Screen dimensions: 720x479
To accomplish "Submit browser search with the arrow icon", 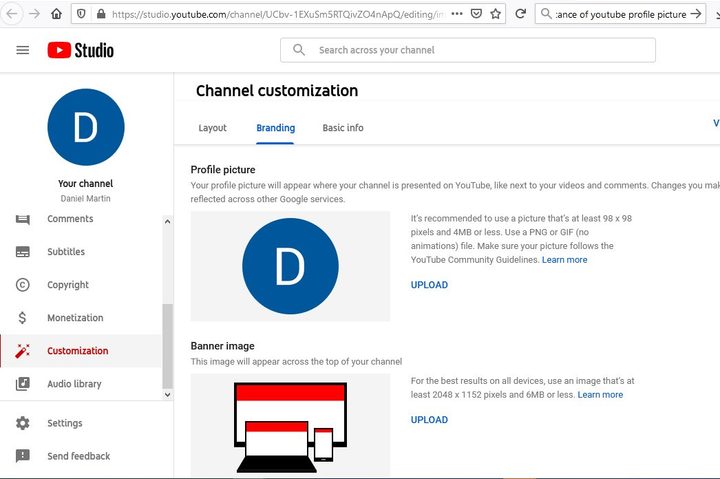I will [x=696, y=14].
